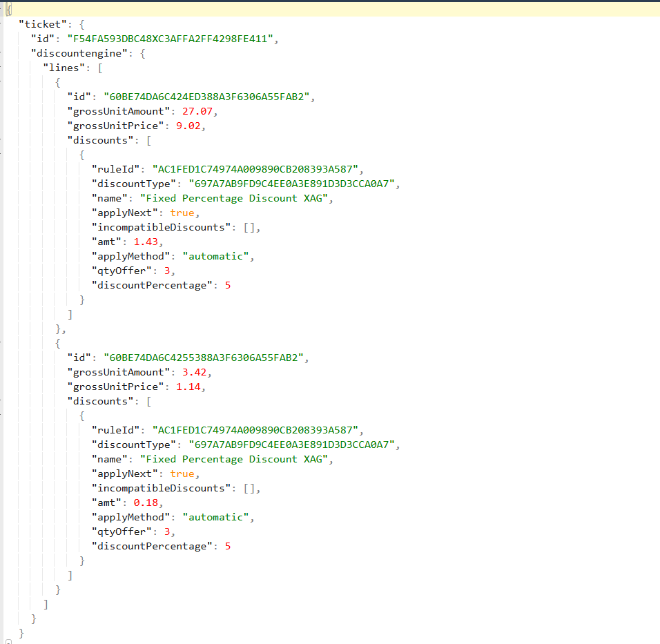
Task: Click the grossUnitPrice value 1.14
Action: click(191, 387)
